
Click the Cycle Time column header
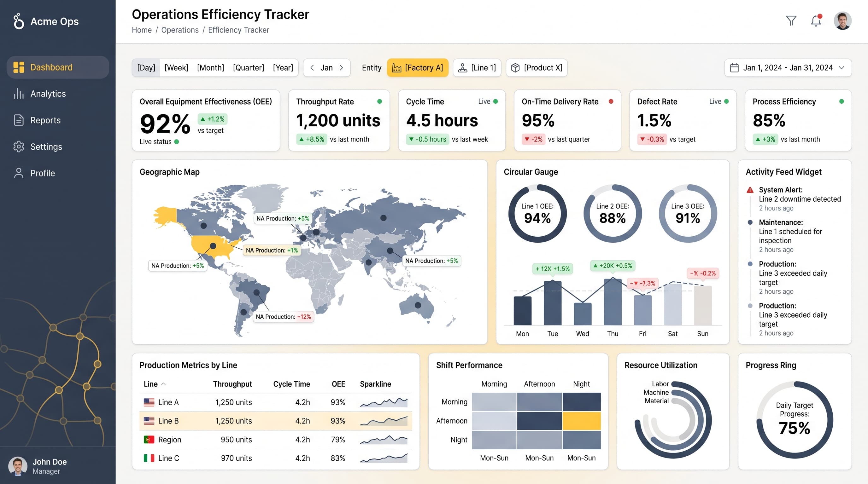point(291,384)
